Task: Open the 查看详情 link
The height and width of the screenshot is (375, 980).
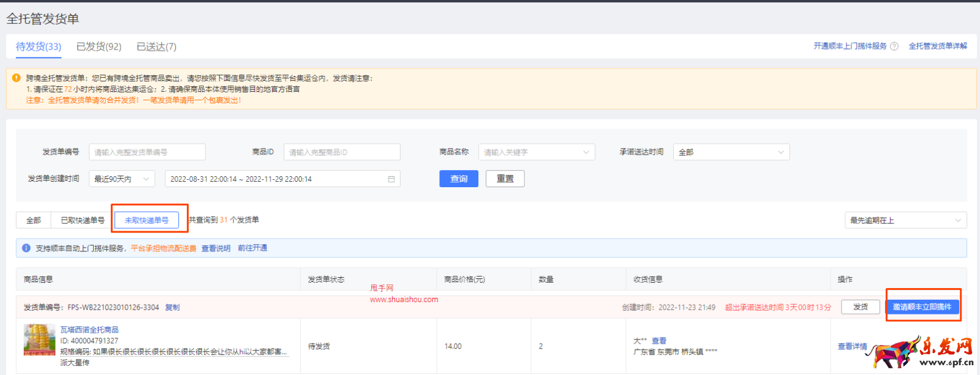Action: pyautogui.click(x=852, y=346)
